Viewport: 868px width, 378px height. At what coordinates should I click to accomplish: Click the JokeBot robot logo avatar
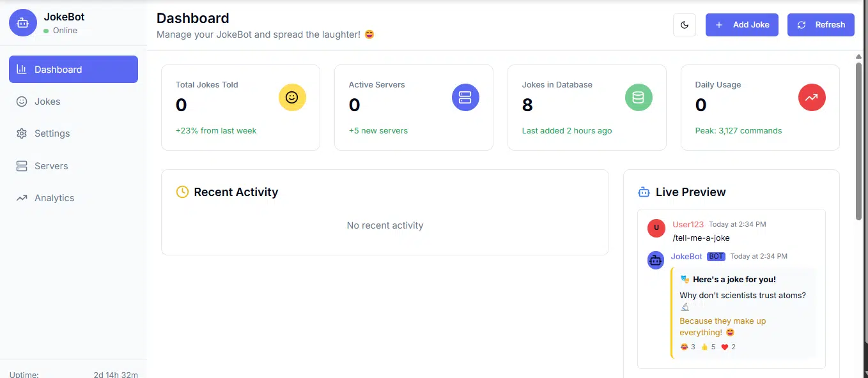22,23
